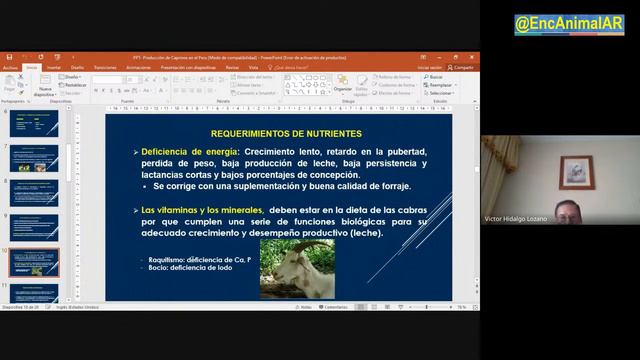Click the ribbon display options icon
640x360 pixels.
[423, 58]
